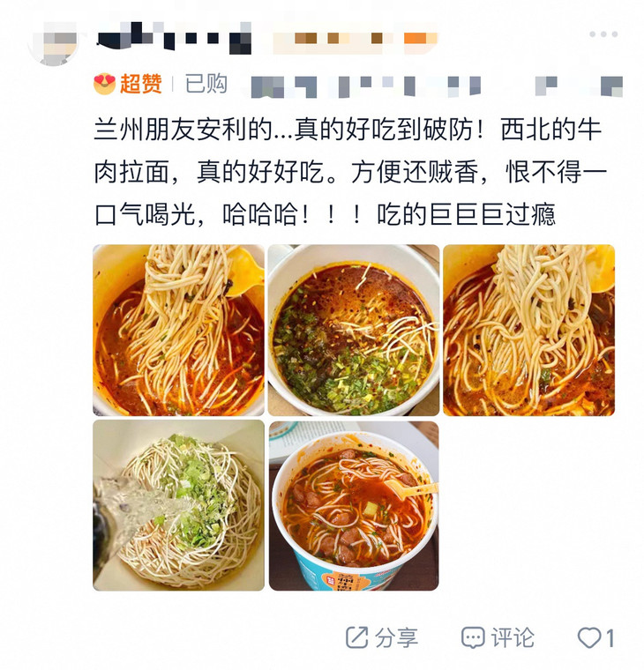Open fifth photo of blue cup noodles
Screen dimensions: 644x670
point(354,506)
